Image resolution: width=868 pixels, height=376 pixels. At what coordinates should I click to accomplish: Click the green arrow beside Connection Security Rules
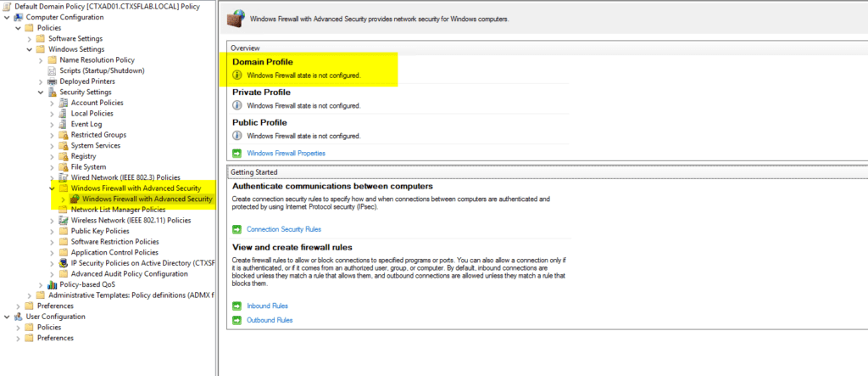pos(237,229)
